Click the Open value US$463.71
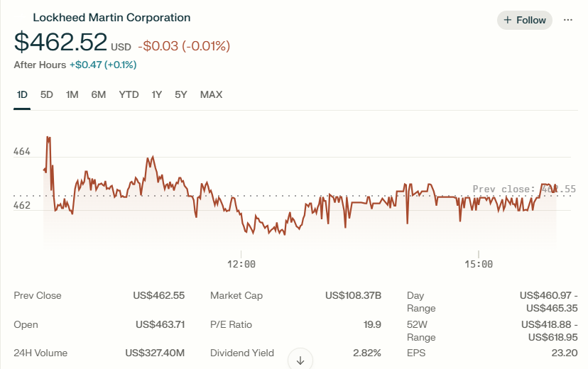 (160, 324)
